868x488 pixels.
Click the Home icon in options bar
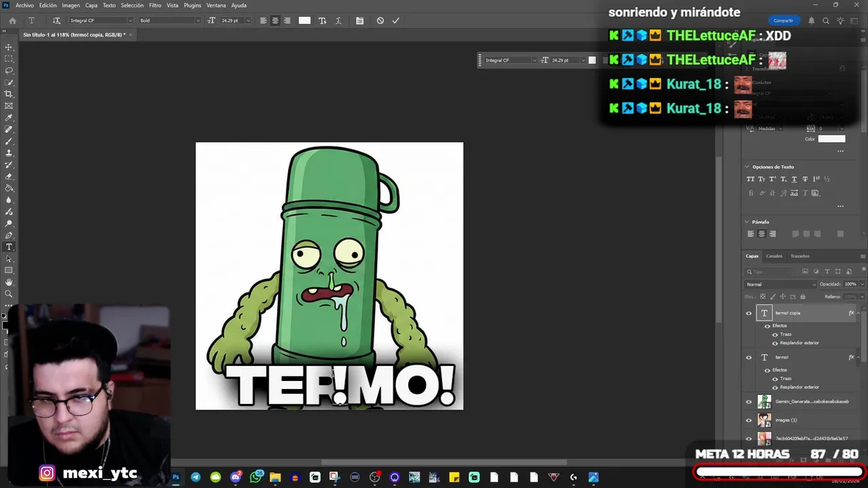[x=12, y=20]
